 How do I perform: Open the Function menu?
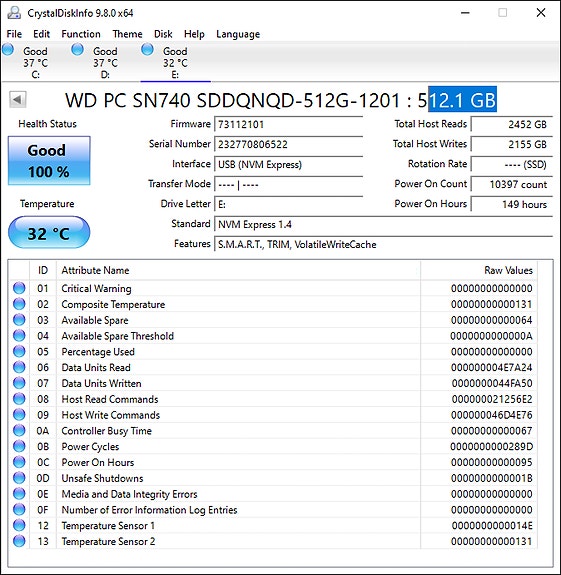(81, 34)
